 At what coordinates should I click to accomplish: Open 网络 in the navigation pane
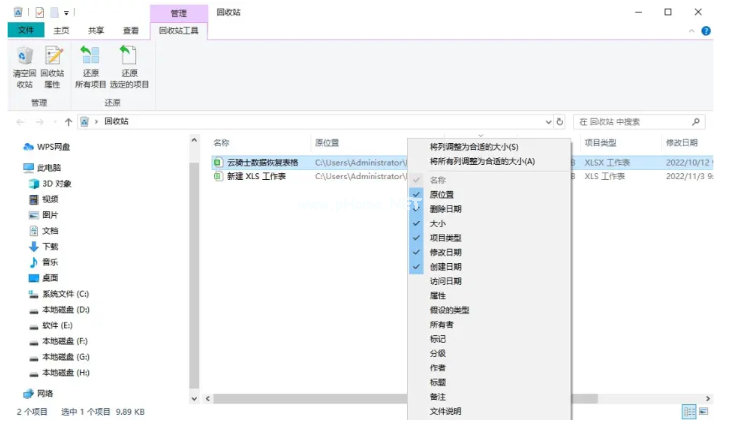pos(38,394)
